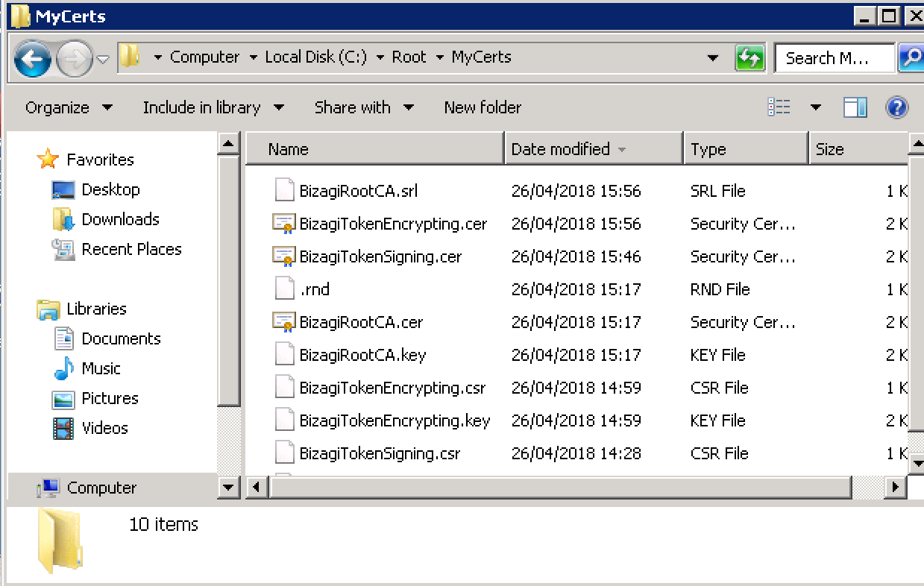The width and height of the screenshot is (924, 586).
Task: Open the recent pages dropdown arrow
Action: 103,59
